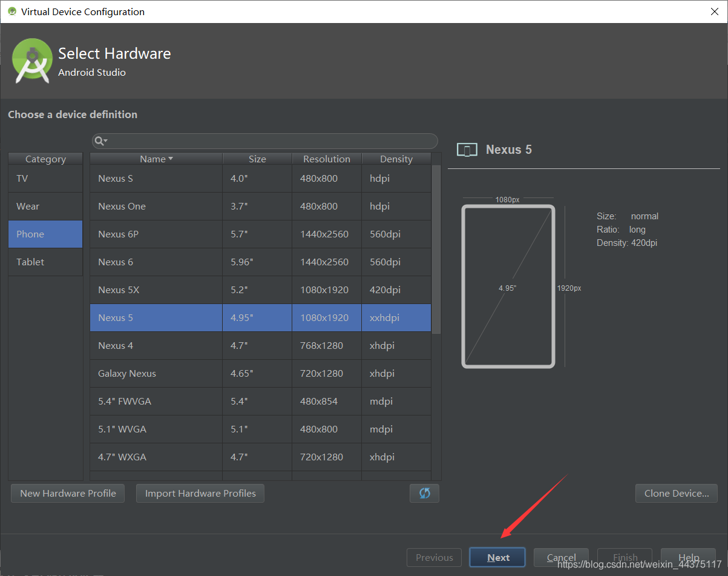Select the 4.7" WXGA device
This screenshot has width=728, height=576.
(260, 457)
